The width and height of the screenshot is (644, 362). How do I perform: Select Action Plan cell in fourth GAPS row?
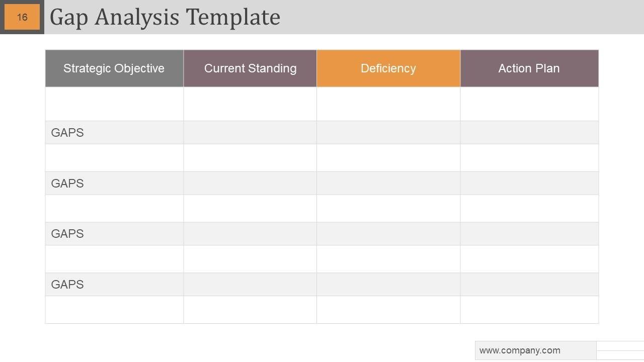(529, 285)
